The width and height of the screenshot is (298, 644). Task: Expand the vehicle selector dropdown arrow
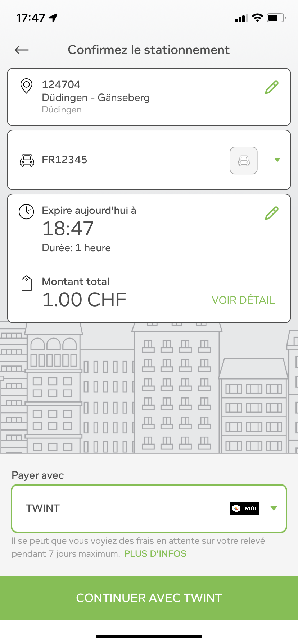coord(277,160)
